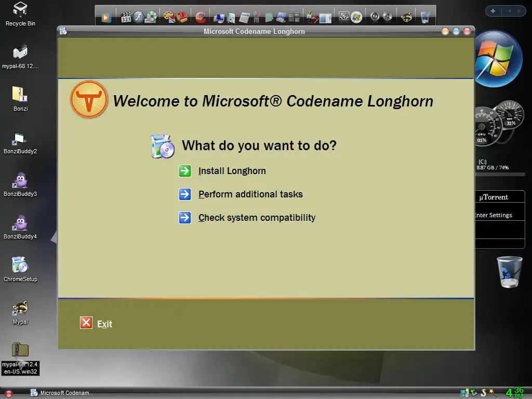The image size is (532, 399).
Task: Click the Windows orb sidebar gadget
Action: point(498,59)
